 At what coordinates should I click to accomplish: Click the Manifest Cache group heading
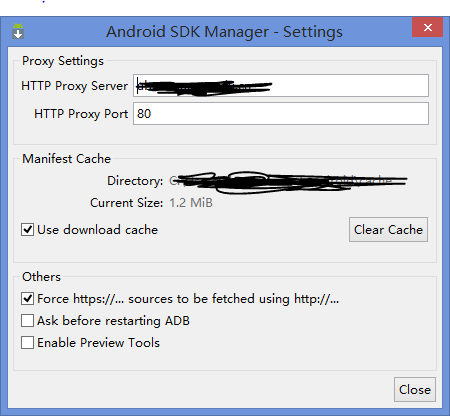point(66,159)
